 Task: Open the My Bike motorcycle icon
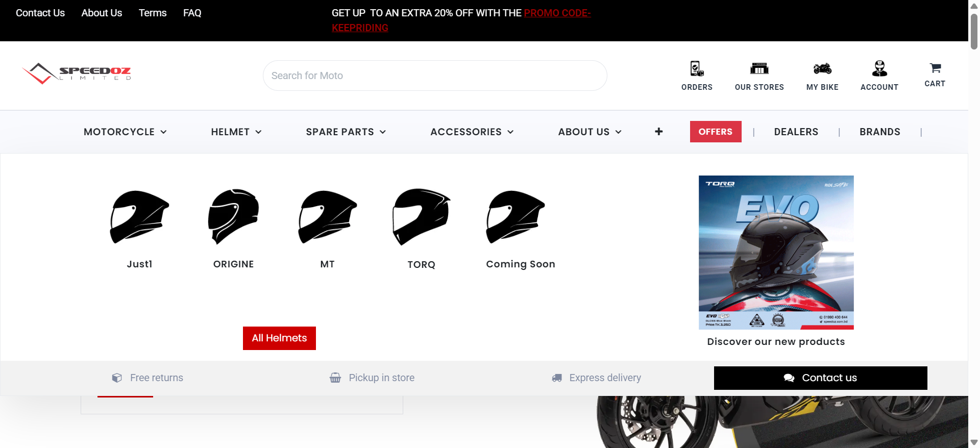click(x=822, y=68)
